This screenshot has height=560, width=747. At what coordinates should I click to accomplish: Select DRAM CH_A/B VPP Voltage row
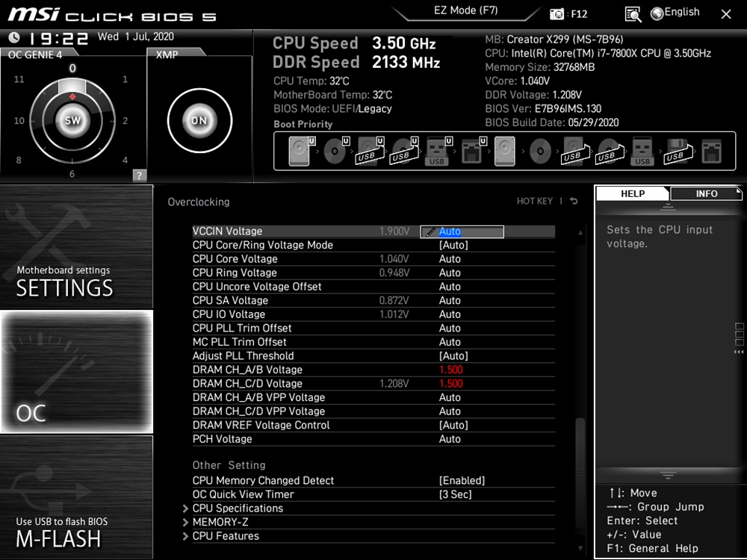373,398
